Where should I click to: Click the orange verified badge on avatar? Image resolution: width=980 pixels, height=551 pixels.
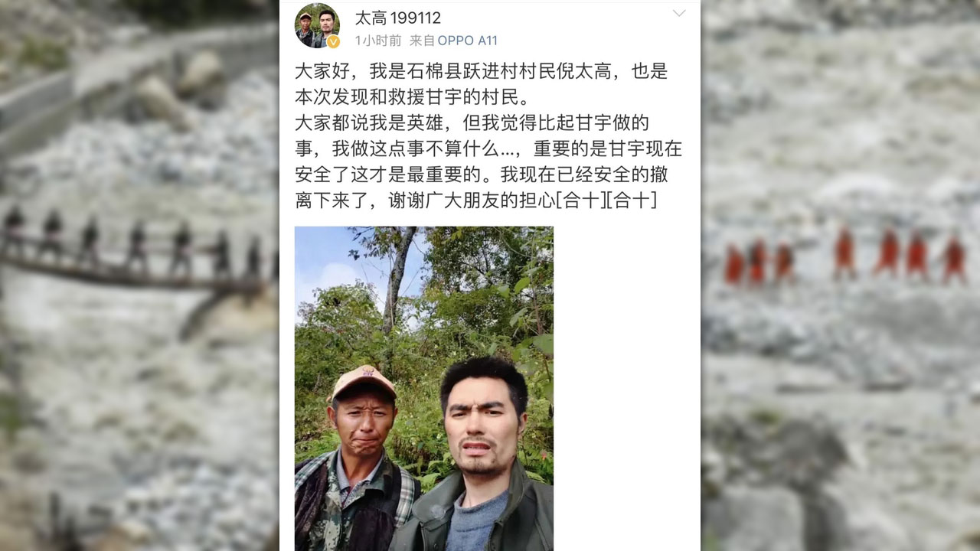pos(333,41)
